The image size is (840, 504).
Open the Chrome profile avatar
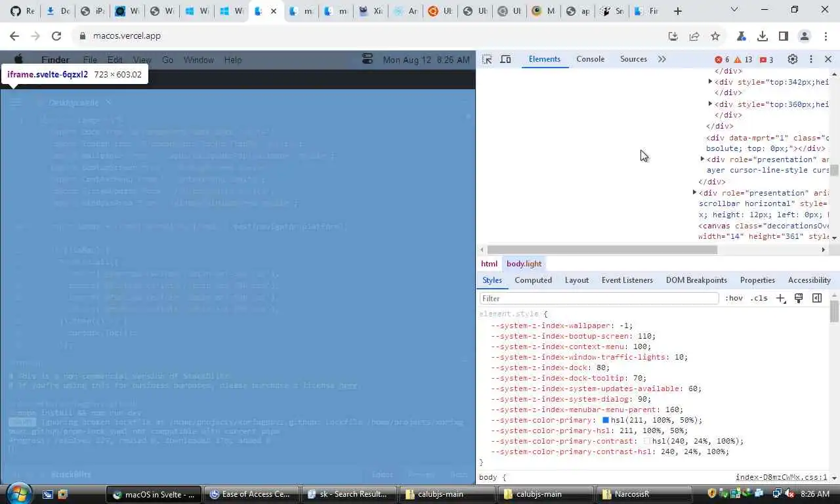tap(805, 36)
